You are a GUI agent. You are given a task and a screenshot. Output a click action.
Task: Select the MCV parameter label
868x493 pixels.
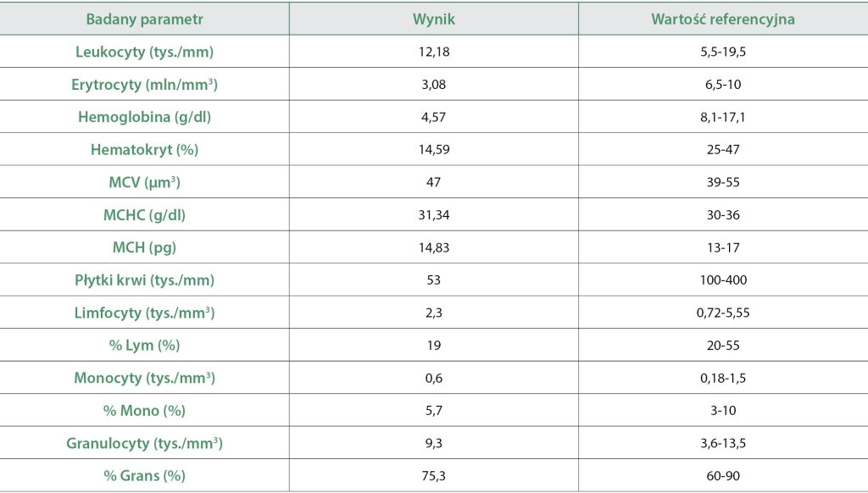point(144,182)
